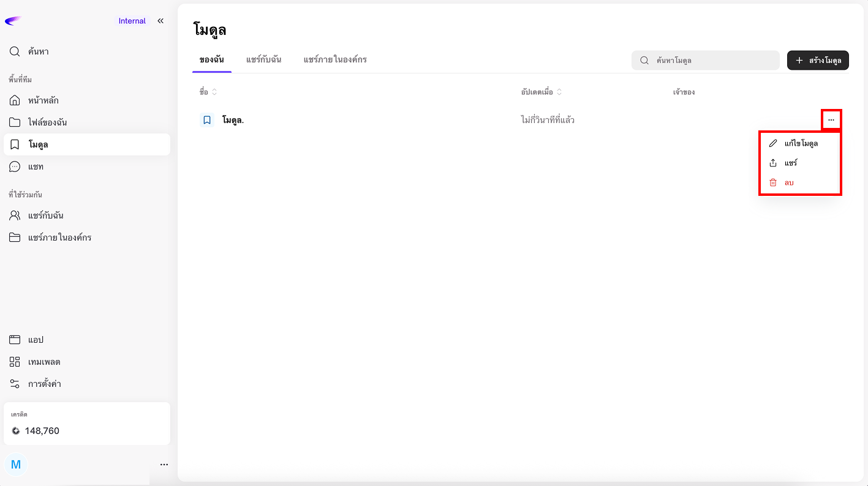Collapse the sidebar with the double-chevron icon
This screenshot has height=486, width=868.
coord(160,21)
